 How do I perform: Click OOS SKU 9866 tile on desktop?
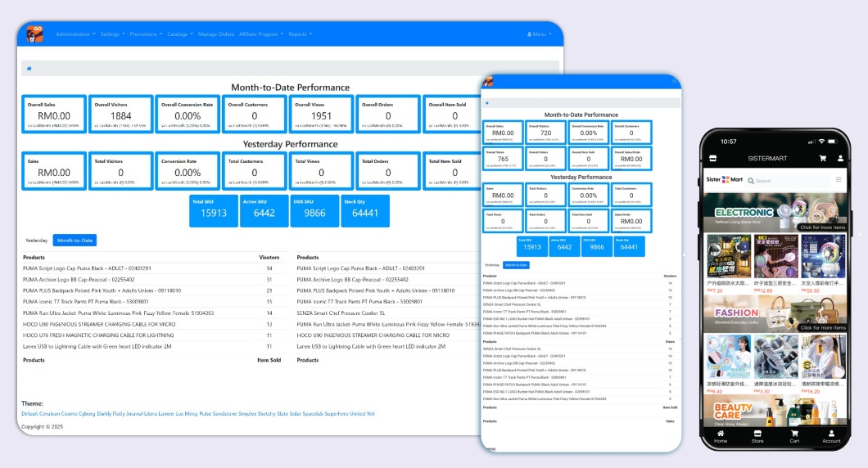coord(314,211)
